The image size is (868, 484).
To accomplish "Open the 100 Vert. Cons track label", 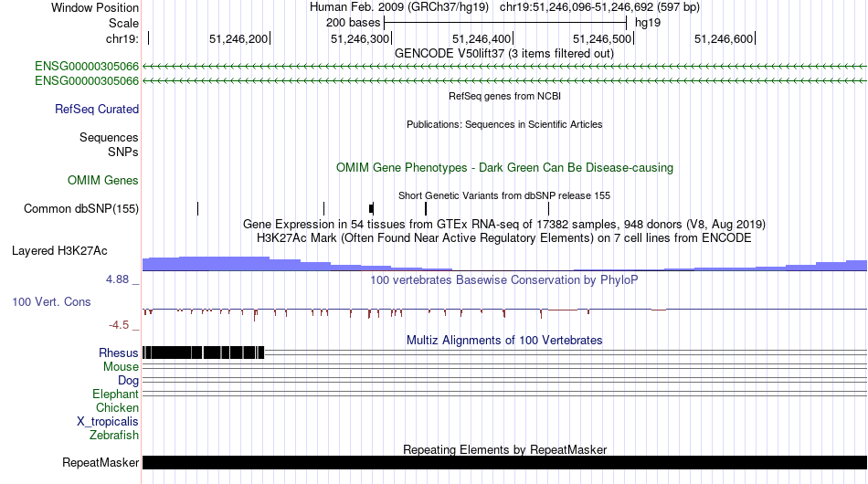I will point(51,302).
